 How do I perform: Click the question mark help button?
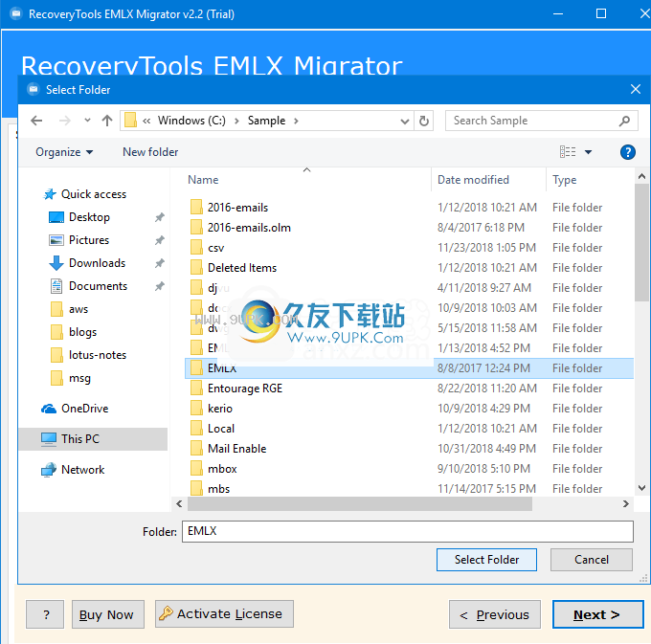(x=45, y=614)
